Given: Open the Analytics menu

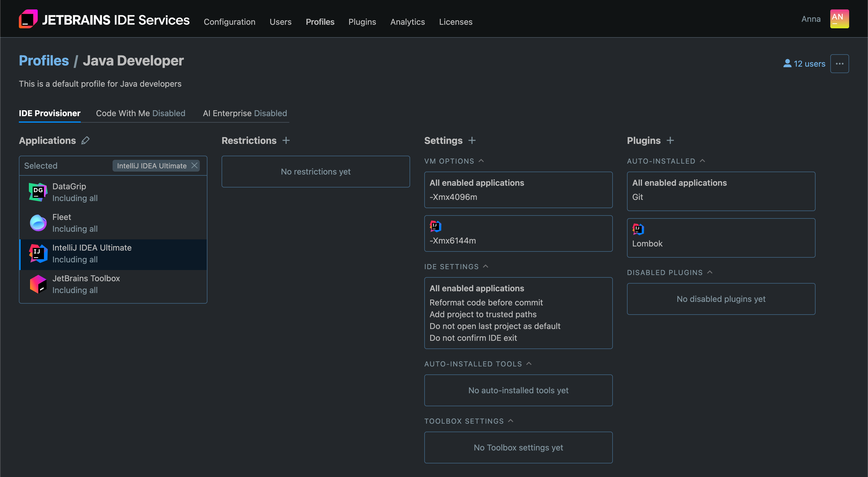Looking at the screenshot, I should point(407,22).
